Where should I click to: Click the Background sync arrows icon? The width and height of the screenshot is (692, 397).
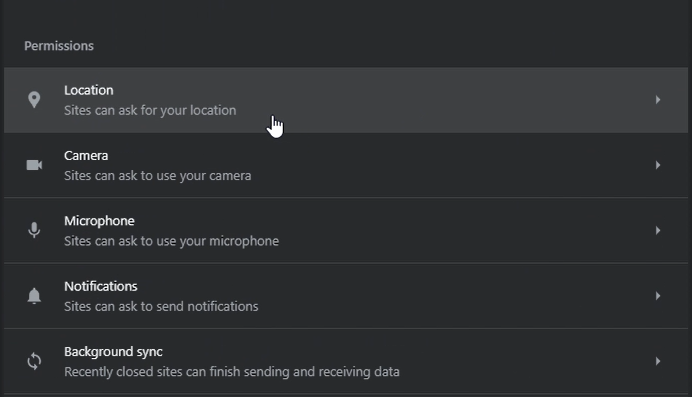[x=34, y=361]
